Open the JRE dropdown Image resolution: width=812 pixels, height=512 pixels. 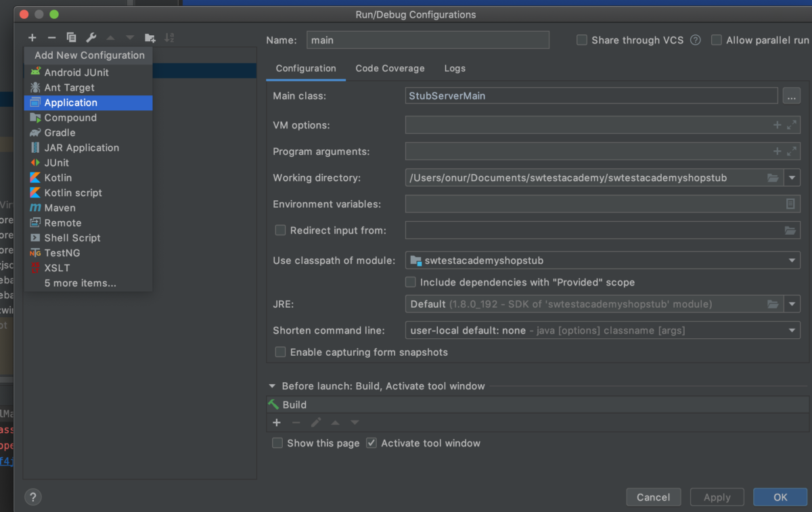tap(792, 304)
